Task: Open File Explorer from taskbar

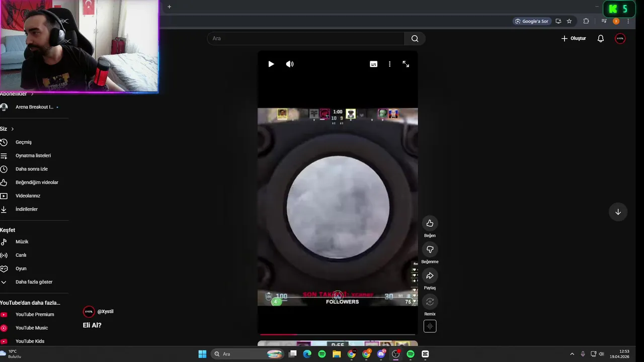Action: coord(337,354)
